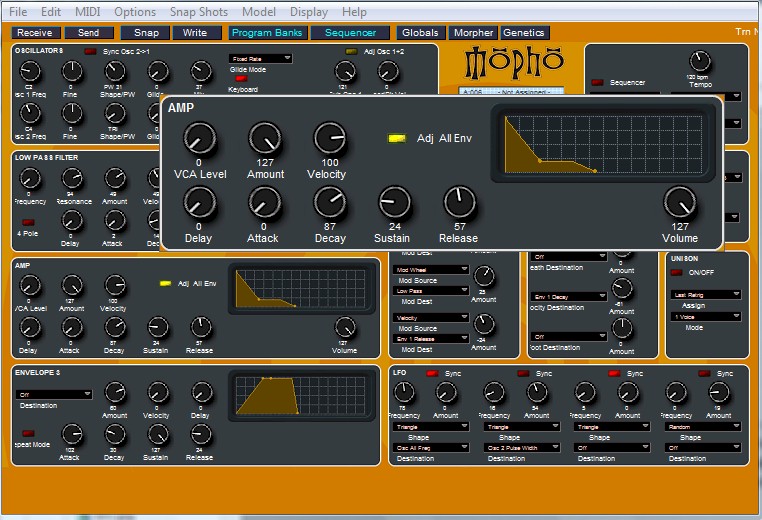Image resolution: width=762 pixels, height=520 pixels.
Task: Open Program Banks
Action: click(x=267, y=33)
